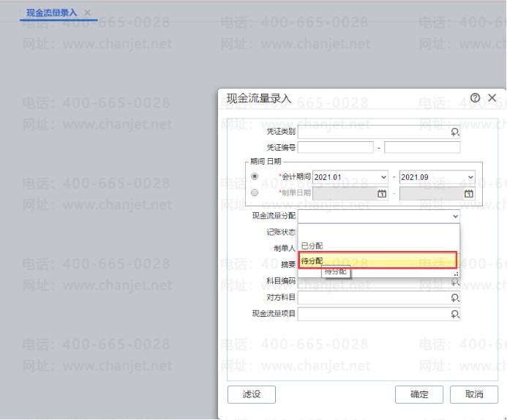Open calendar for start 制单日期
Image resolution: width=507 pixels, height=420 pixels.
[382, 194]
